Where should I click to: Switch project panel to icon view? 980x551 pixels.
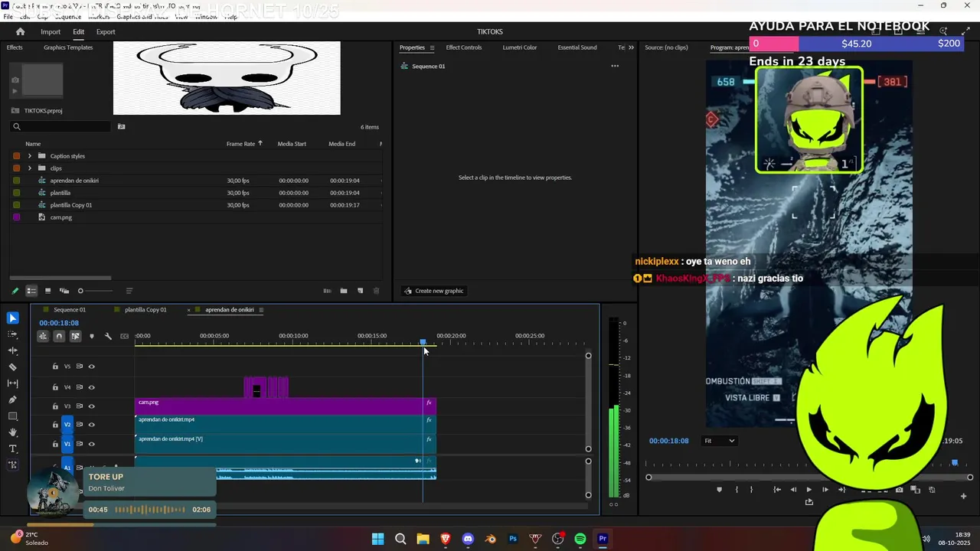(47, 291)
